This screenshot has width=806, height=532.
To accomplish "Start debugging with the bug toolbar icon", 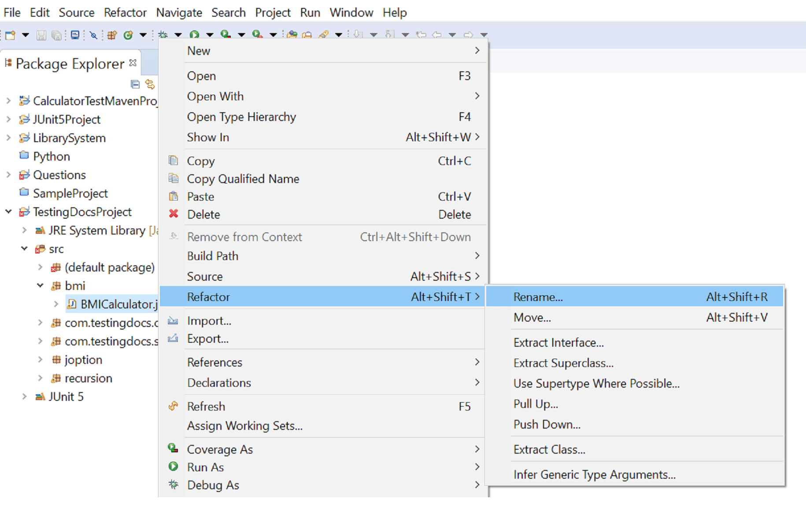I will pyautogui.click(x=163, y=34).
